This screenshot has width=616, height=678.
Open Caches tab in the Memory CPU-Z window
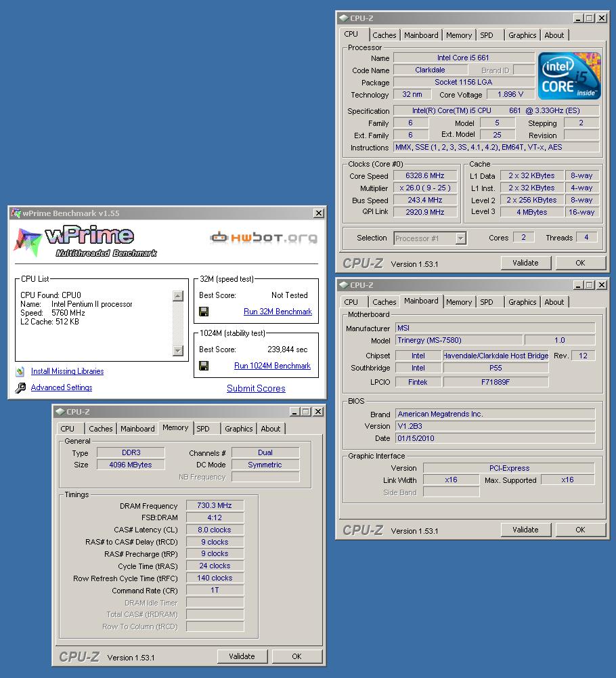pos(101,429)
